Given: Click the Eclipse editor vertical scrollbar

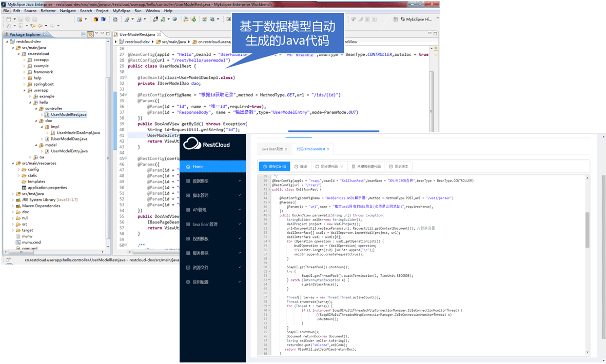Looking at the screenshot, I should [x=431, y=103].
